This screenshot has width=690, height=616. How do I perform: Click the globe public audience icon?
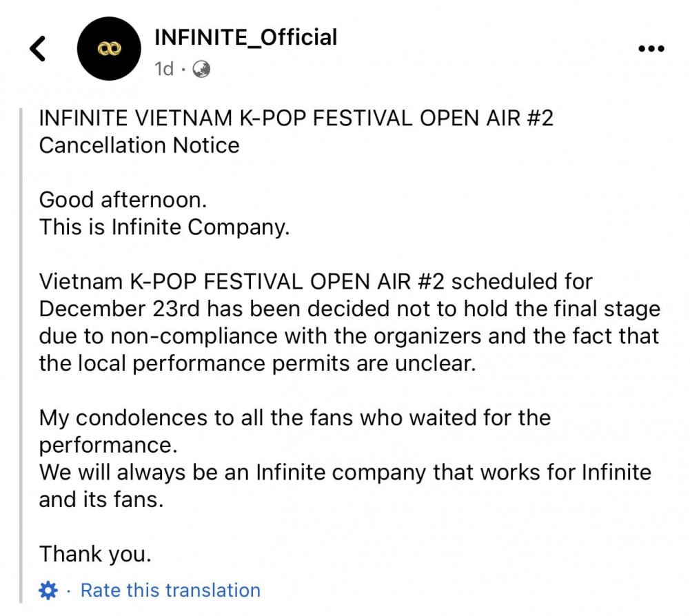[x=201, y=69]
